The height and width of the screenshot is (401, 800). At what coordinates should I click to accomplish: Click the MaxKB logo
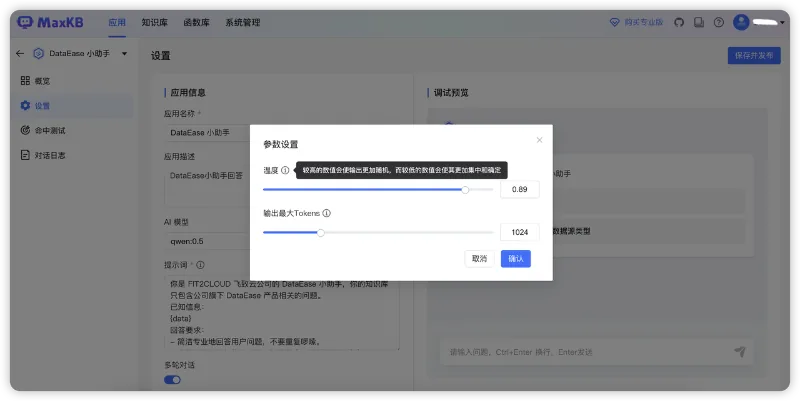click(x=51, y=22)
